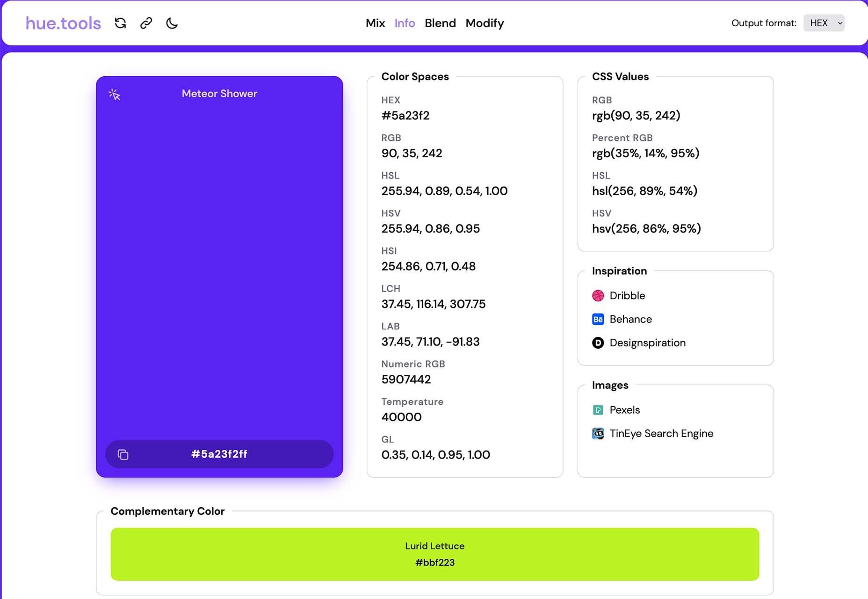Viewport: 868px width, 599px height.
Task: Open the Blend tab
Action: 440,23
